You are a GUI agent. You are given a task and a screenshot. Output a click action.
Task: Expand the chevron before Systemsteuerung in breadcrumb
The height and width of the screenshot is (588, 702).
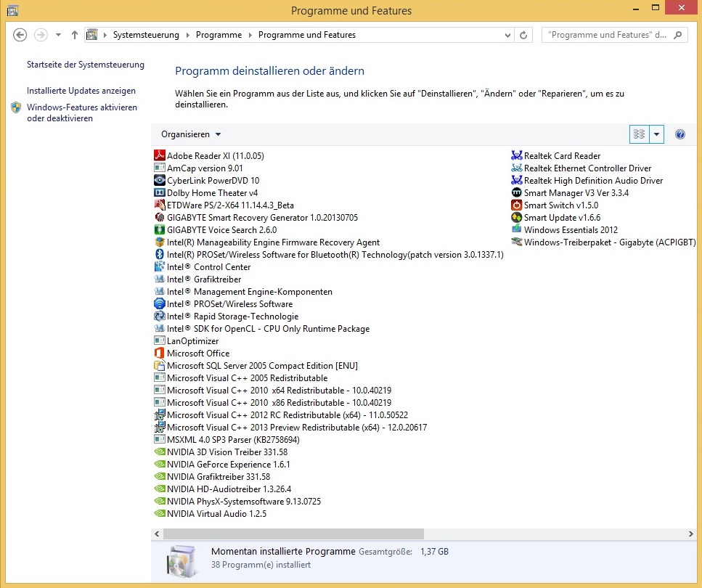105,35
